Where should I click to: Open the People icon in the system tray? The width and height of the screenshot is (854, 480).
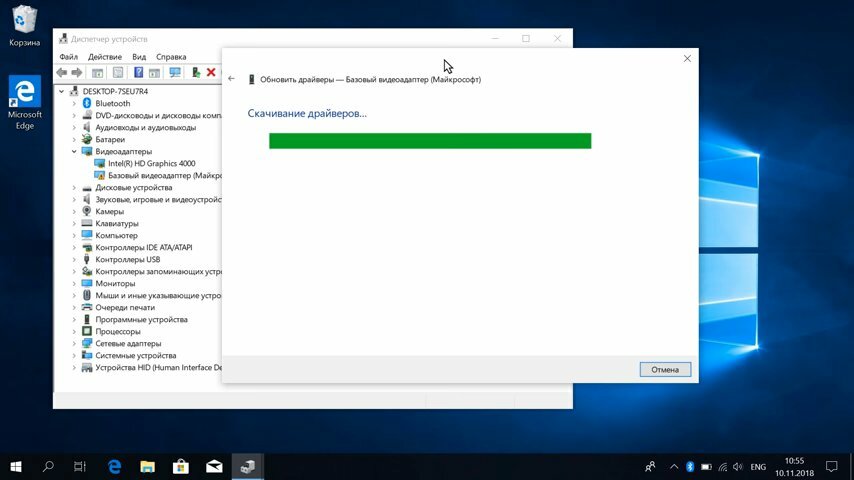[650, 467]
